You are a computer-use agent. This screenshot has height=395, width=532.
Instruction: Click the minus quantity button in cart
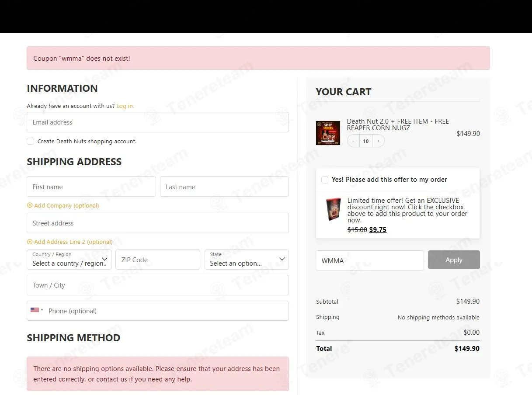353,141
